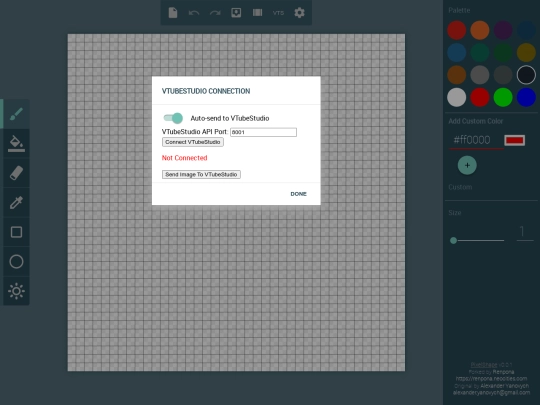Pick the dark gray palette color

(x=503, y=75)
